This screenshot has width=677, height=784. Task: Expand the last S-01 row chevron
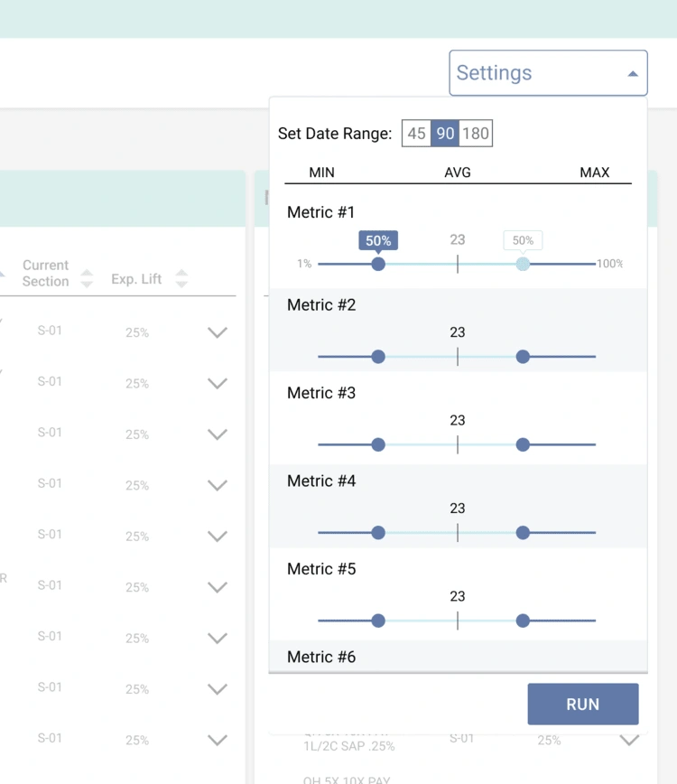(x=217, y=740)
